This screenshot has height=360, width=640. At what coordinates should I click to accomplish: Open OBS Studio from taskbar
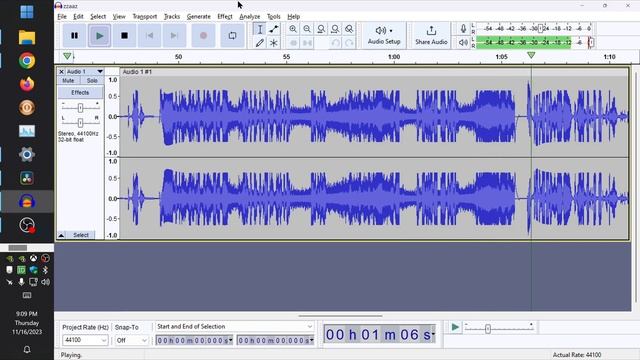click(27, 225)
